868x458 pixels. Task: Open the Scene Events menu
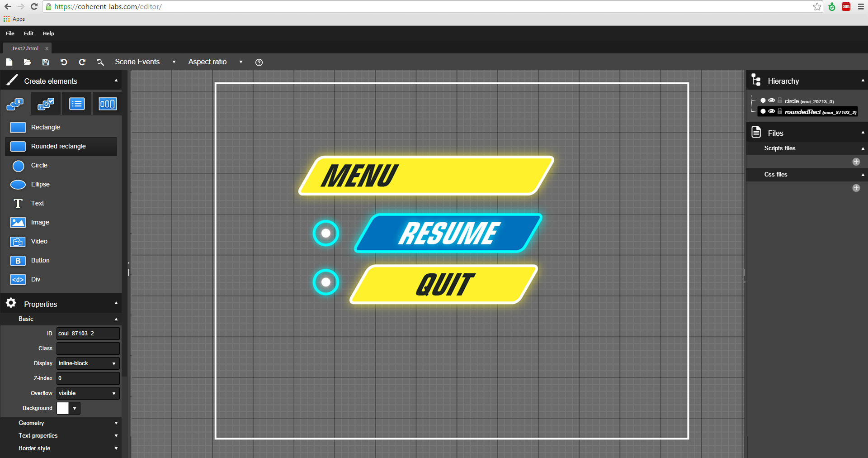[x=145, y=62]
